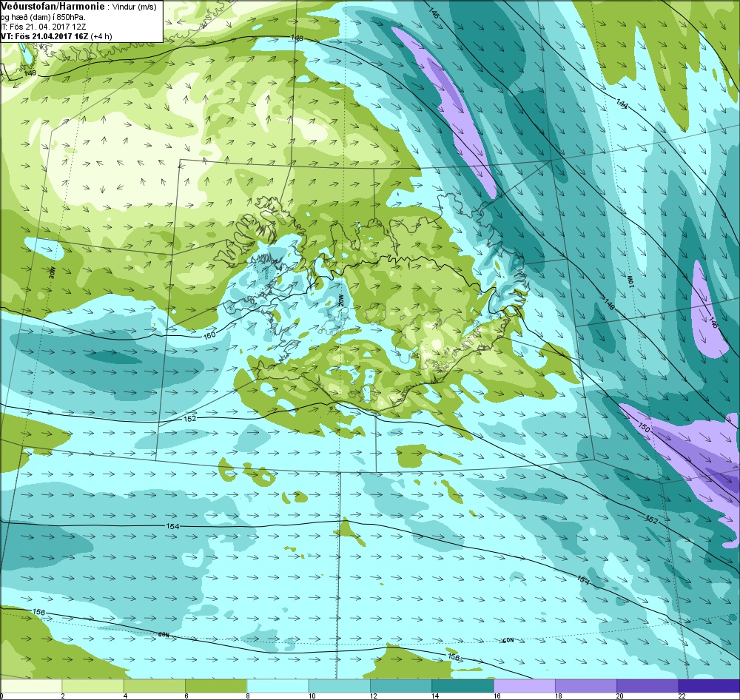Pick the dark teal legend swatch between 14 and 16
This screenshot has height=700, width=740.
pos(462,685)
